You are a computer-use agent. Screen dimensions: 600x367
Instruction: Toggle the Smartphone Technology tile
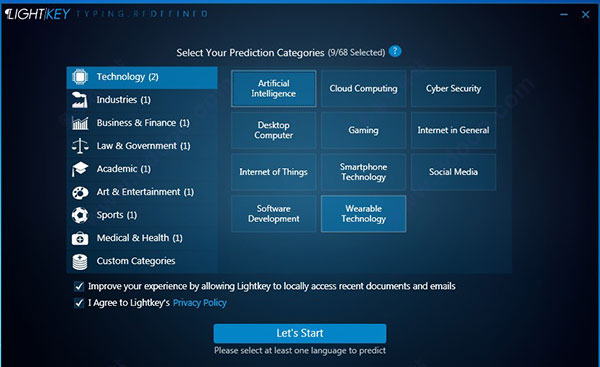[364, 172]
